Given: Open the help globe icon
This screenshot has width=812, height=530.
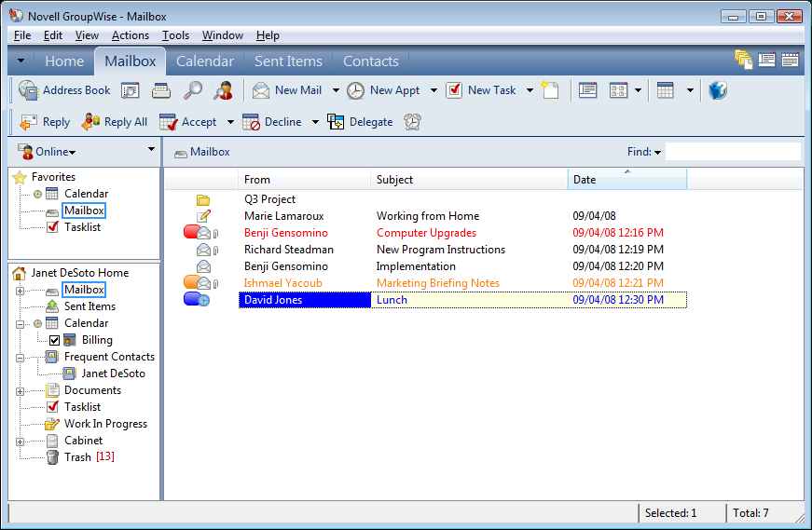Looking at the screenshot, I should tap(718, 90).
